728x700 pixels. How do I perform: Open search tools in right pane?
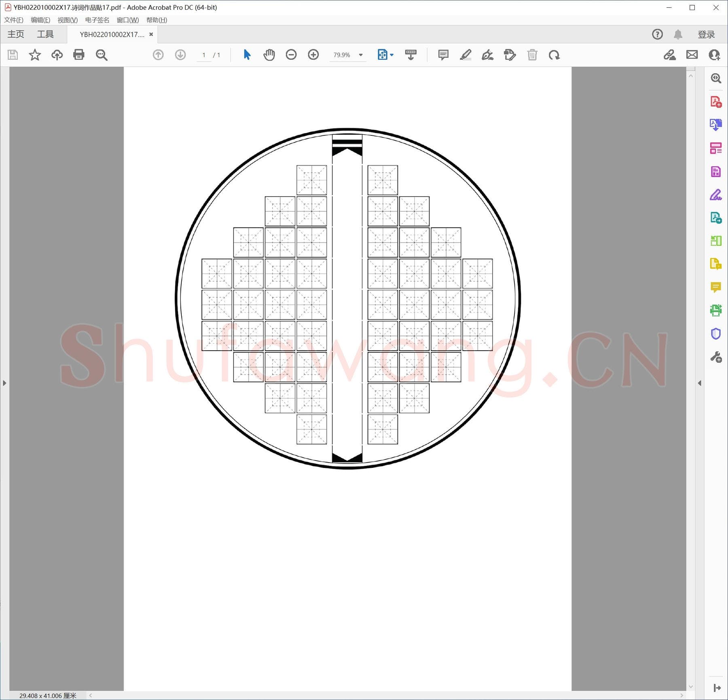716,78
